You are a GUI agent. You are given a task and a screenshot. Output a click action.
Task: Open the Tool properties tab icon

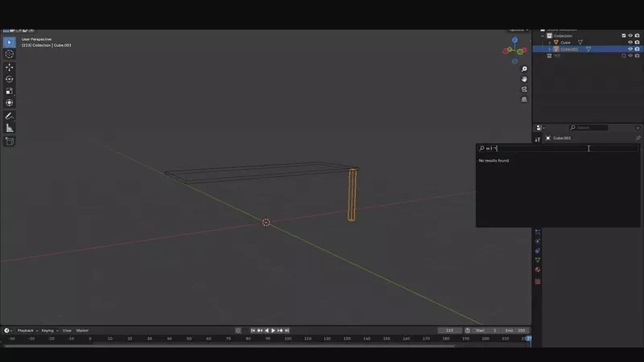coord(538,139)
